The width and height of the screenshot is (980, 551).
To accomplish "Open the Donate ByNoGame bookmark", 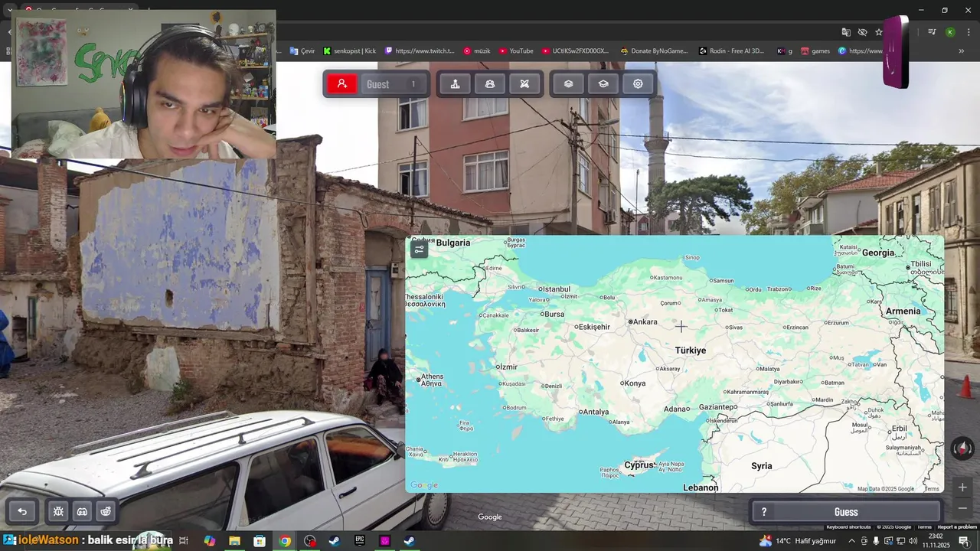I will [654, 51].
